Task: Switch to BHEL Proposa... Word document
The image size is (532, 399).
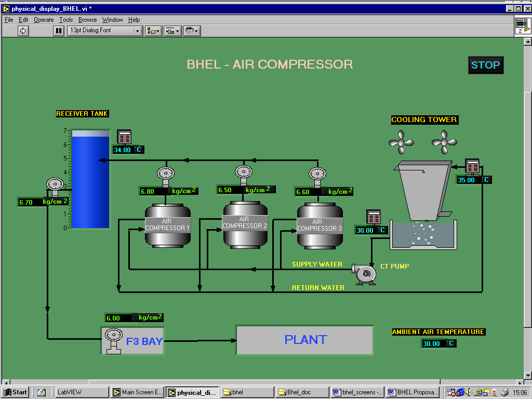Action: tap(413, 392)
